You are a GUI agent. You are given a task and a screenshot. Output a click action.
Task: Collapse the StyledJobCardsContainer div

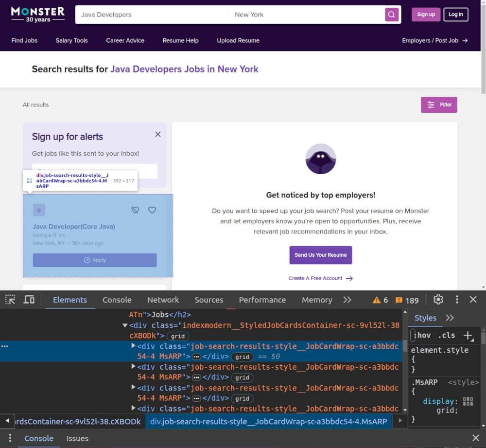click(x=125, y=325)
